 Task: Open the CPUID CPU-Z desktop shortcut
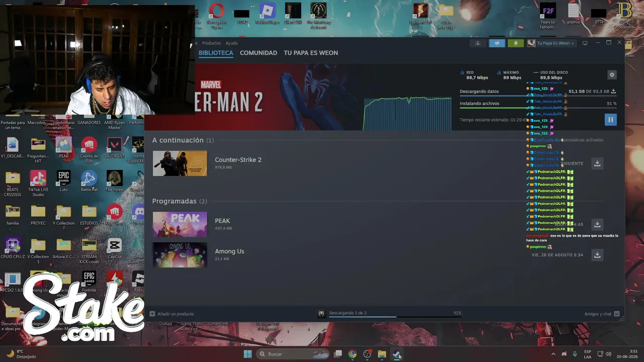pyautogui.click(x=13, y=248)
